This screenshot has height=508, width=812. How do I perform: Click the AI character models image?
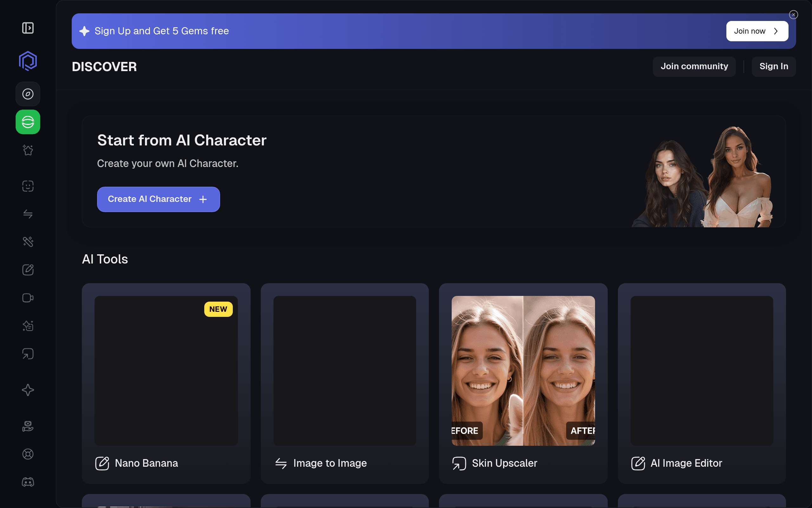click(702, 177)
